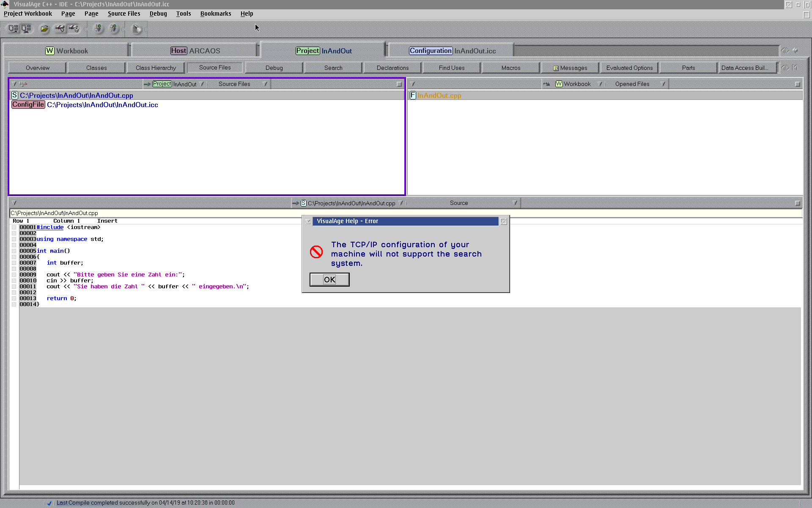Open the Opened Files view dropdown
Screen dimensions: 812x508
[x=663, y=84]
